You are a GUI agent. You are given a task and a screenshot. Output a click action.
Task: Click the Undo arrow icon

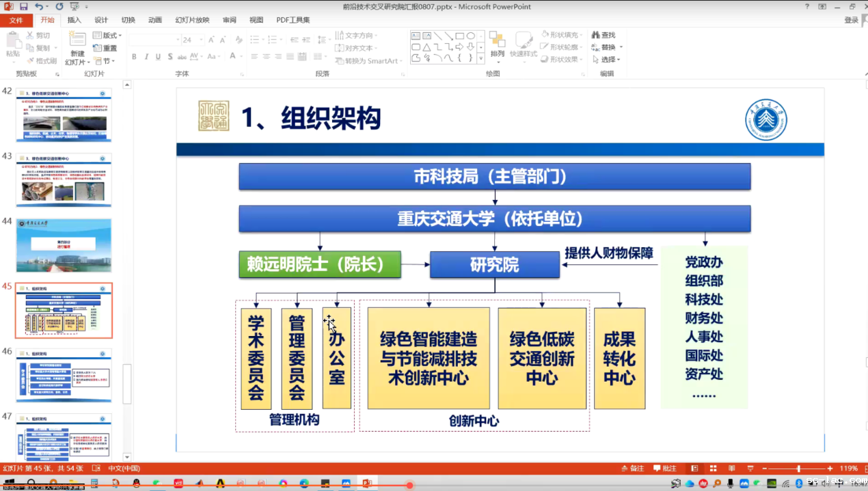(38, 7)
